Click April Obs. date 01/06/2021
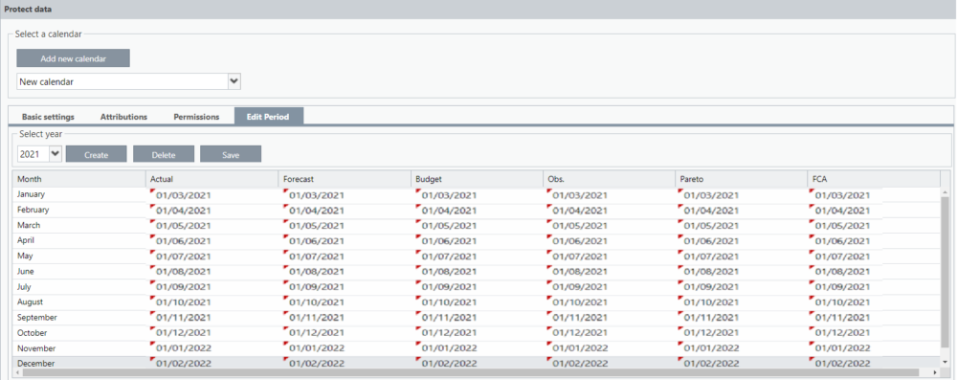 coord(580,241)
